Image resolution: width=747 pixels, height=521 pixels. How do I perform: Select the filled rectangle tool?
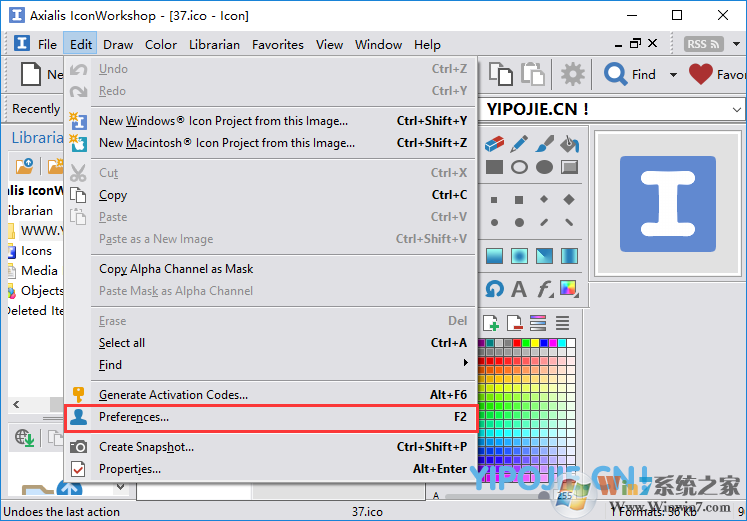(x=495, y=167)
